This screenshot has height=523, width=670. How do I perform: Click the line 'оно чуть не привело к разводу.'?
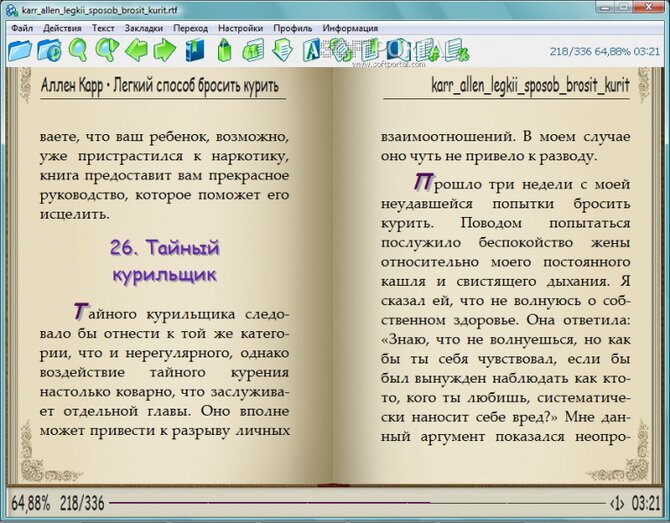click(x=488, y=156)
